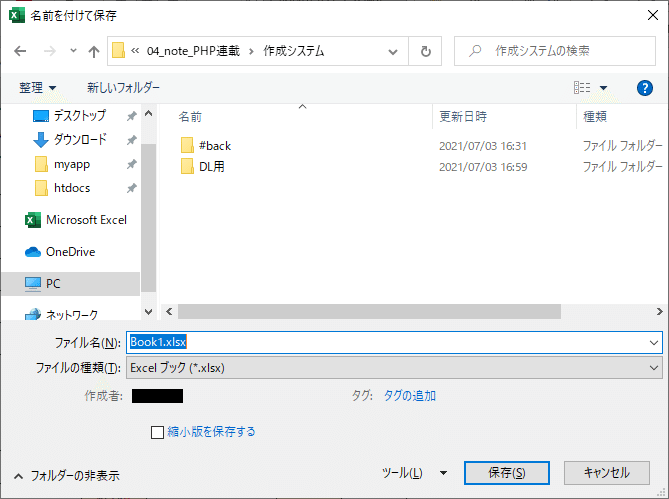Open the view options dropdown arrow
This screenshot has height=499, width=669.
[x=603, y=88]
